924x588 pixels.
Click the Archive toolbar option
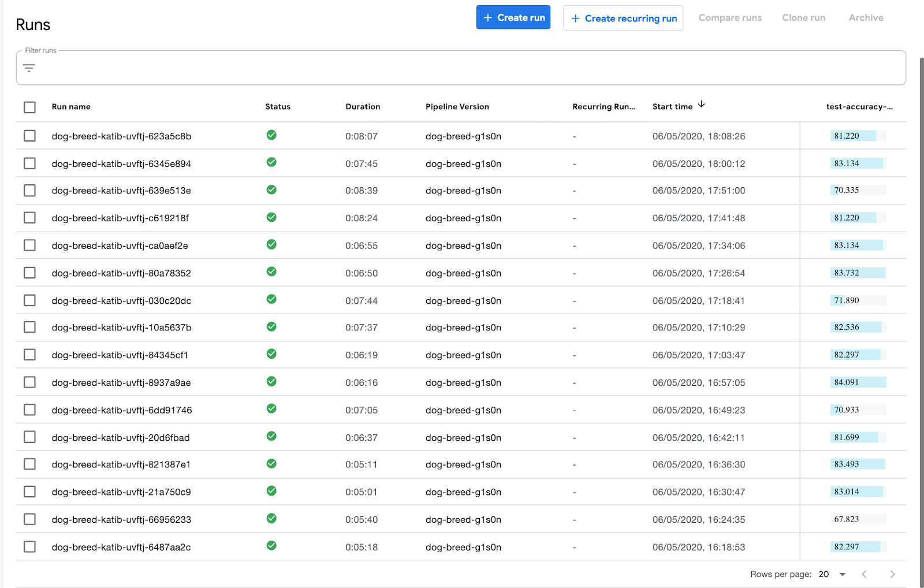(866, 18)
